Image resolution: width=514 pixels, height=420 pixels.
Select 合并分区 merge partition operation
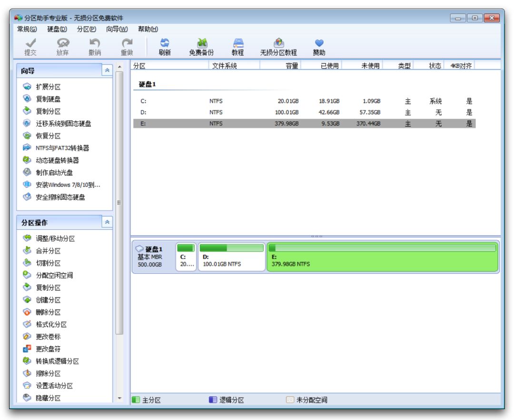pos(48,251)
